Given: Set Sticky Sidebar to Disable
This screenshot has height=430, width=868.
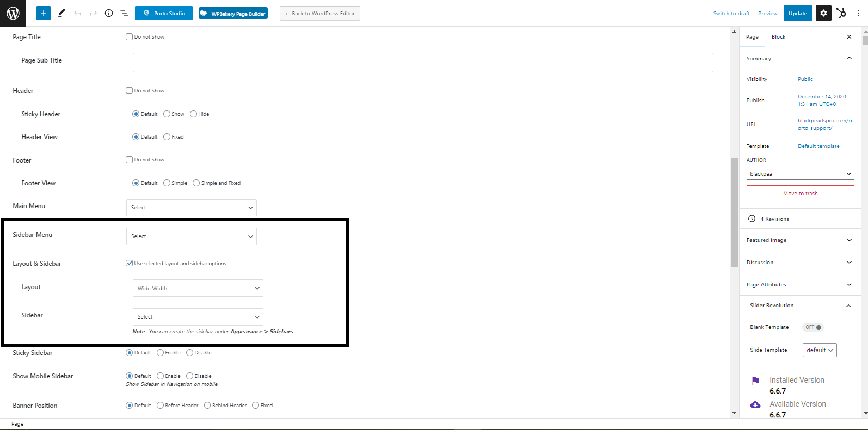Looking at the screenshot, I should coord(189,353).
